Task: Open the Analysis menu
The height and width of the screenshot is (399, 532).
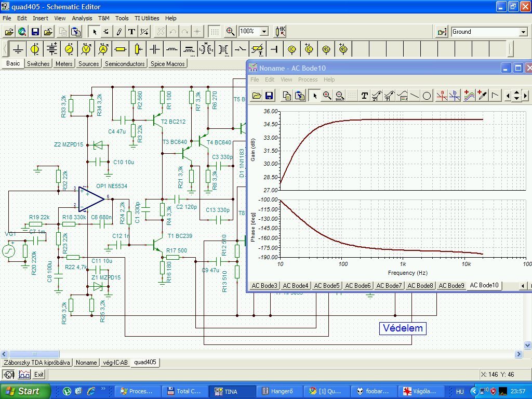Action: click(x=82, y=18)
